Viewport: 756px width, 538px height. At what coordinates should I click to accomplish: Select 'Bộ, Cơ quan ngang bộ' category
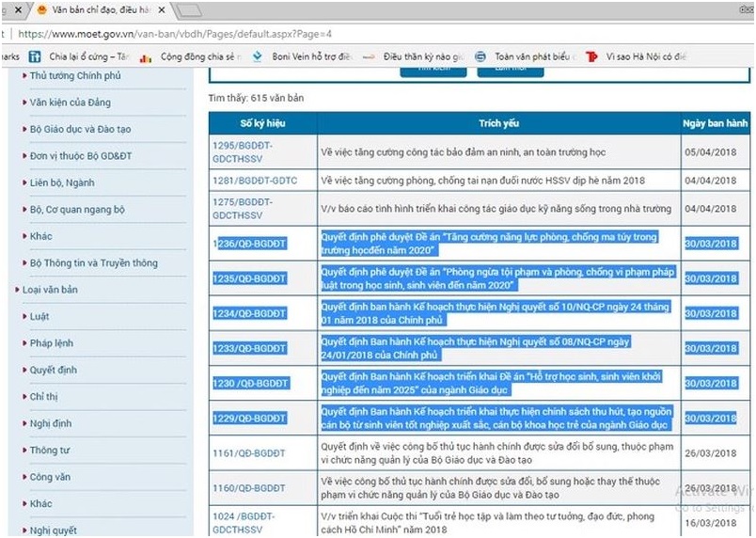click(x=77, y=209)
